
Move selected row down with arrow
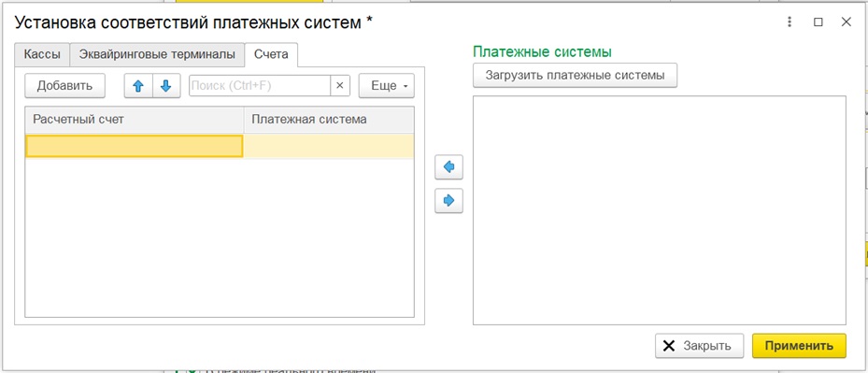(166, 86)
